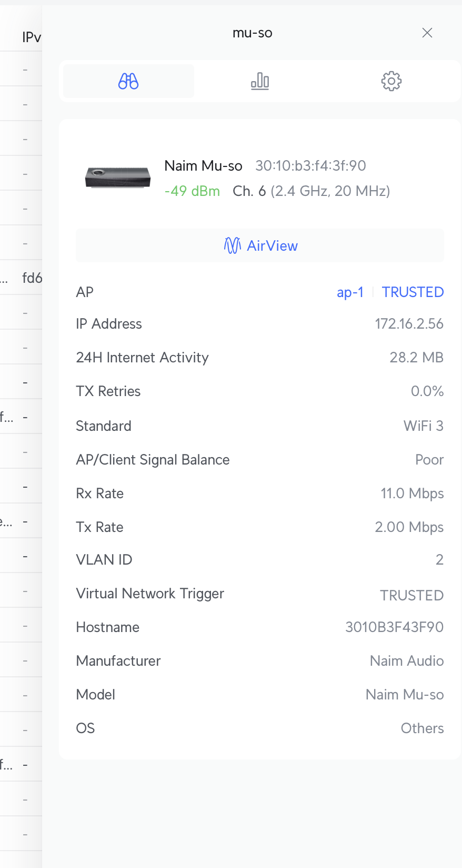Click the -49 dBm signal strength

pos(192,191)
